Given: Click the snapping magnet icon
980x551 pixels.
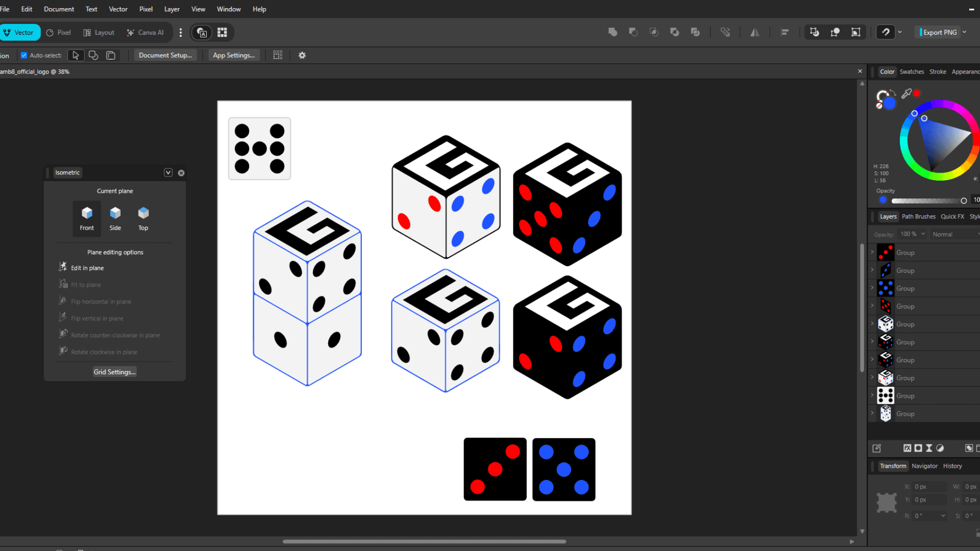Looking at the screenshot, I should 886,32.
